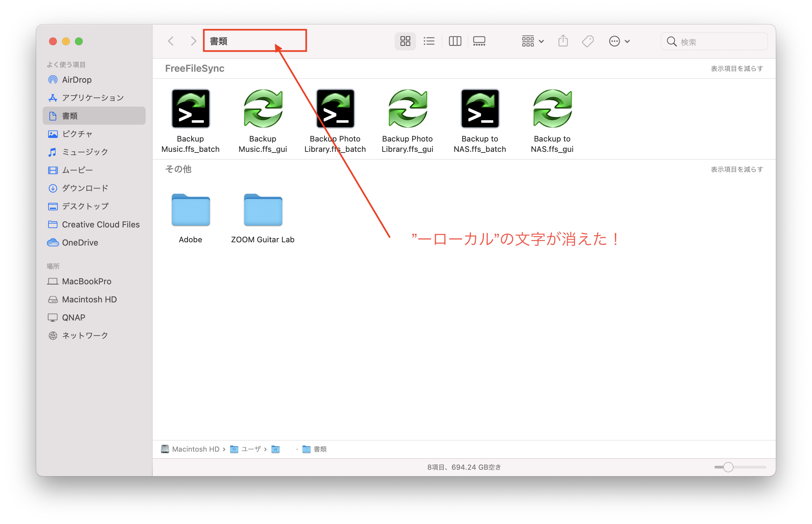Open ダウンロード in the sidebar
The width and height of the screenshot is (812, 524).
coord(85,188)
